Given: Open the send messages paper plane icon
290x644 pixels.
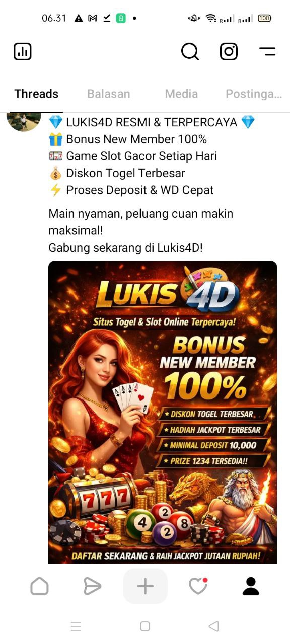Looking at the screenshot, I should pyautogui.click(x=92, y=586).
